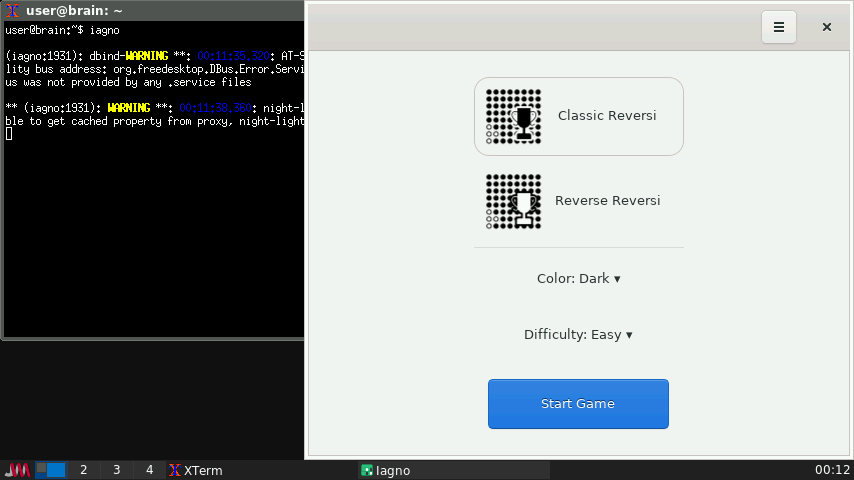Switch to workspace 2
Screen dimensions: 854x480
84,470
